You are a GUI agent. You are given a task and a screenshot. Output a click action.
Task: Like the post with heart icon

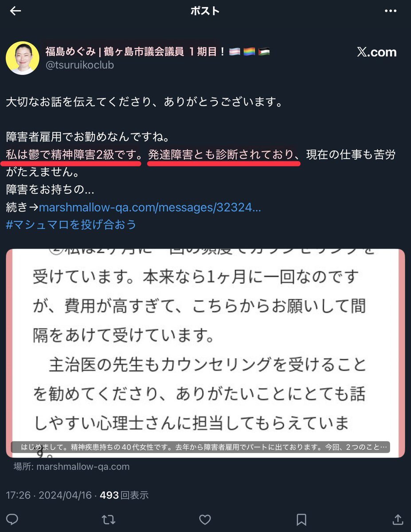pyautogui.click(x=204, y=519)
